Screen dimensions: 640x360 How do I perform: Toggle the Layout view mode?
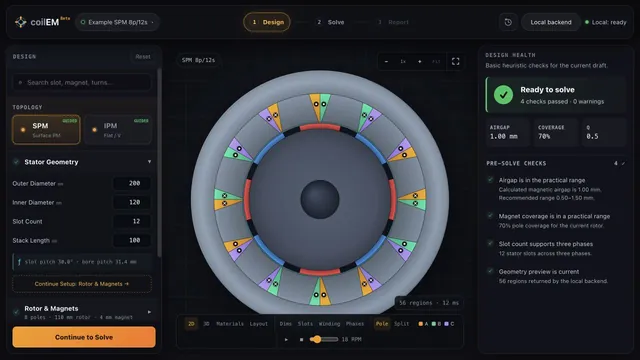[259, 324]
